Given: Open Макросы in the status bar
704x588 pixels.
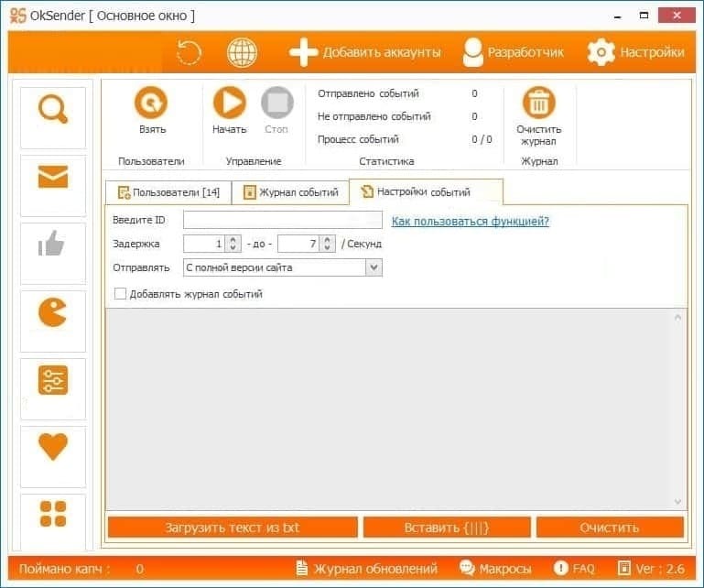Looking at the screenshot, I should [495, 569].
